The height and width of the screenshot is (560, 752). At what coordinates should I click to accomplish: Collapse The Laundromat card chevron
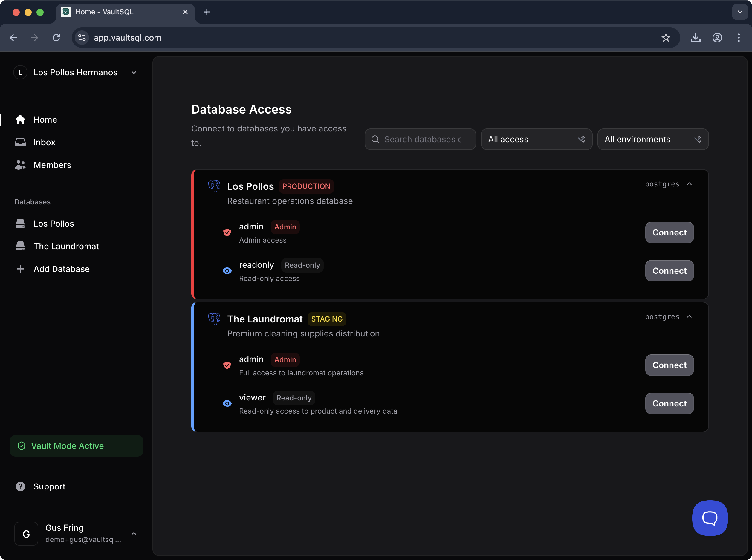tap(689, 317)
